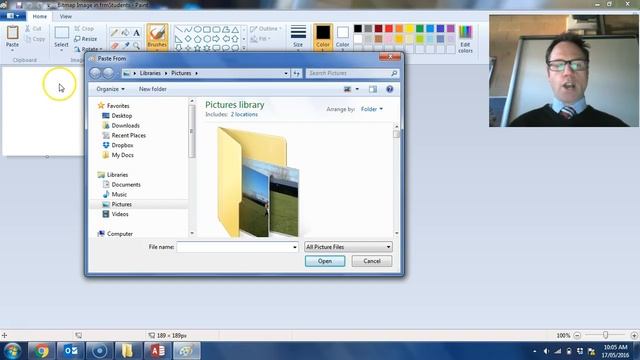
Task: Click Edit colors in Paint ribbon
Action: pyautogui.click(x=465, y=39)
